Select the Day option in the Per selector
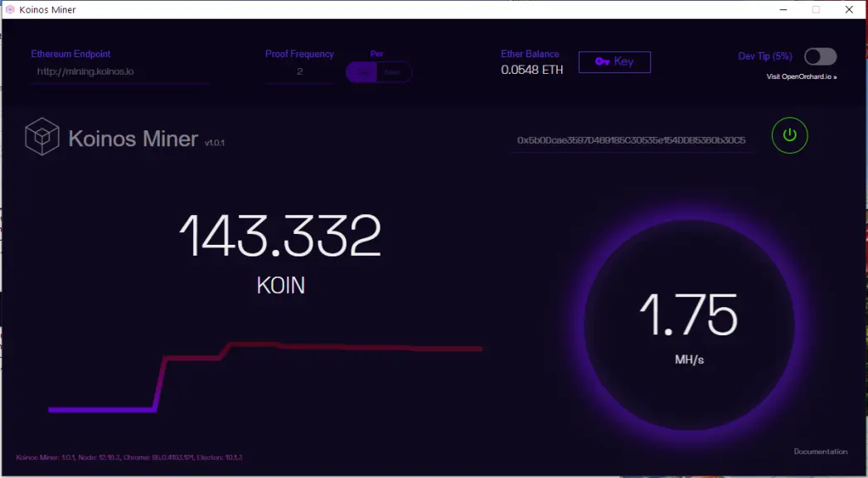 point(361,72)
